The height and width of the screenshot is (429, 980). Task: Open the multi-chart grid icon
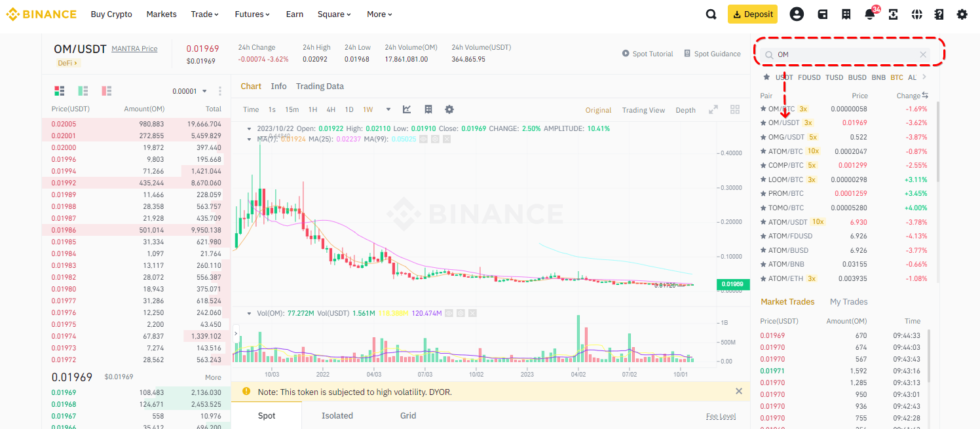pos(735,109)
